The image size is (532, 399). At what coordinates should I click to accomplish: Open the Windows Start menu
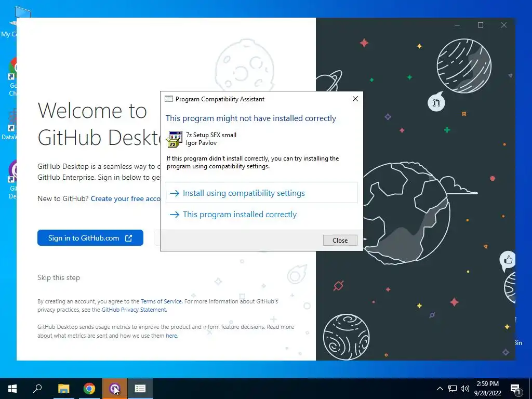click(12, 389)
